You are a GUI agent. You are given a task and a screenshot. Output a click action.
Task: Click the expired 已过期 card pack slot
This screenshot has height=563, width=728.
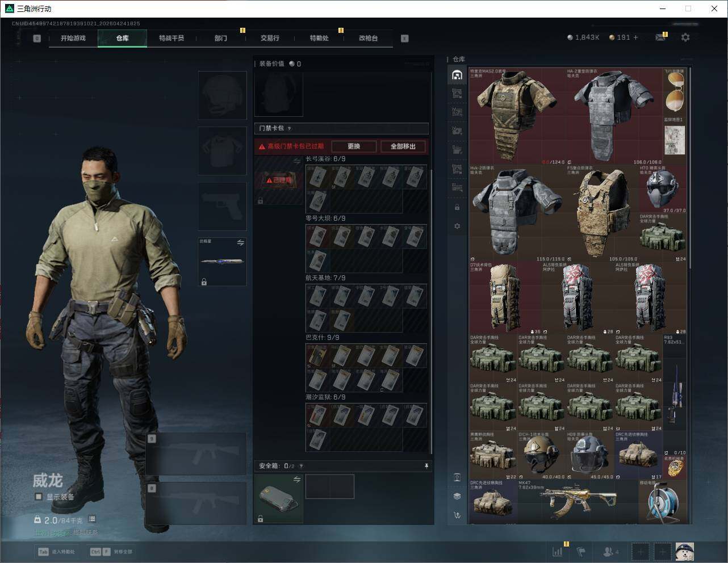279,180
